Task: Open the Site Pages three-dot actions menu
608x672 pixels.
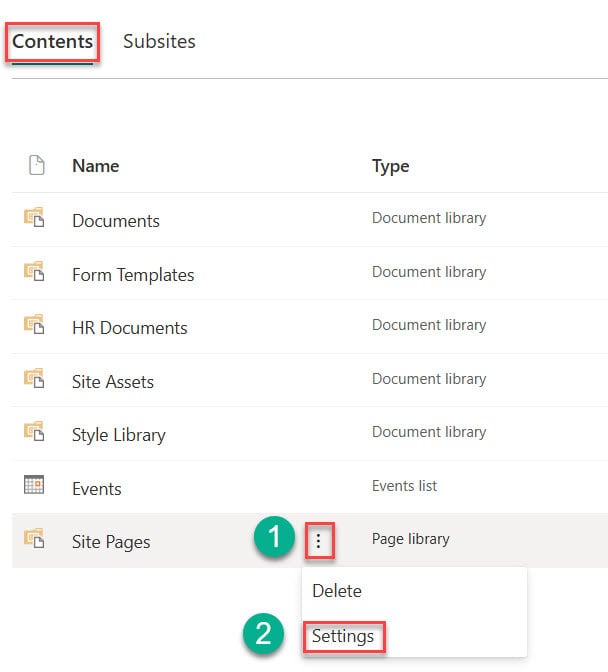Action: pyautogui.click(x=319, y=541)
